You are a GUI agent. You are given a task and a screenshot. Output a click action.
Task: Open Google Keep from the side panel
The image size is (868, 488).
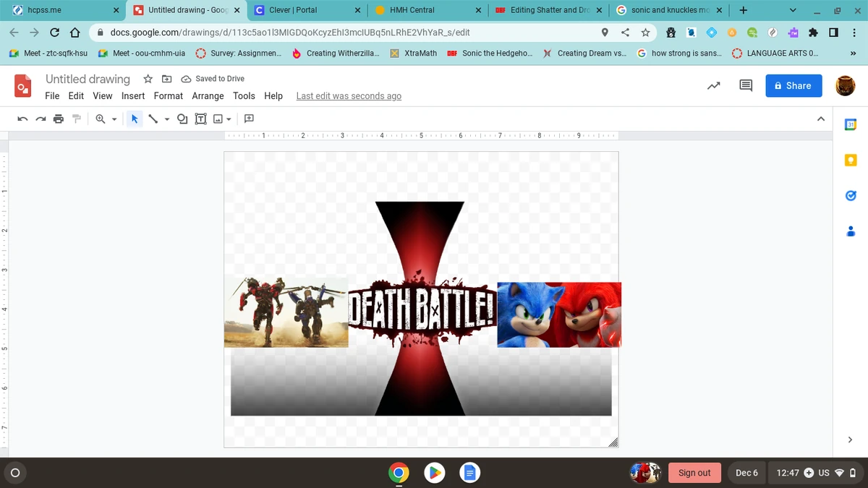coord(851,160)
